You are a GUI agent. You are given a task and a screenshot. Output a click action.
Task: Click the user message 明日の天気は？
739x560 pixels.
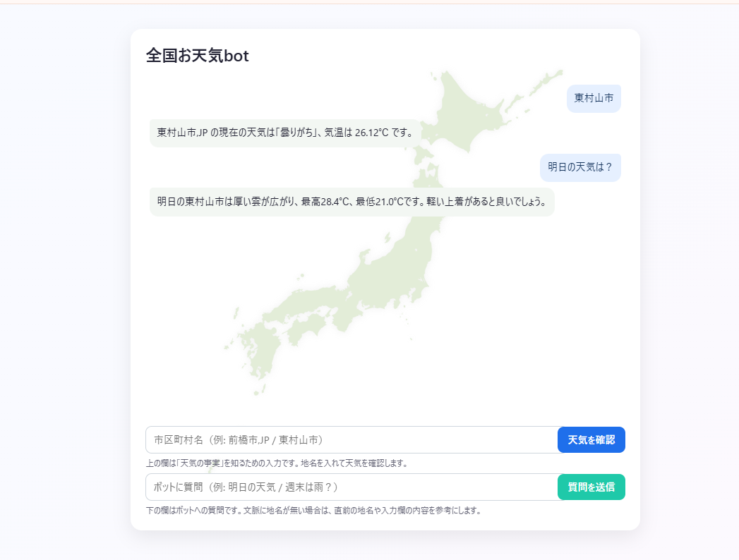click(x=580, y=167)
